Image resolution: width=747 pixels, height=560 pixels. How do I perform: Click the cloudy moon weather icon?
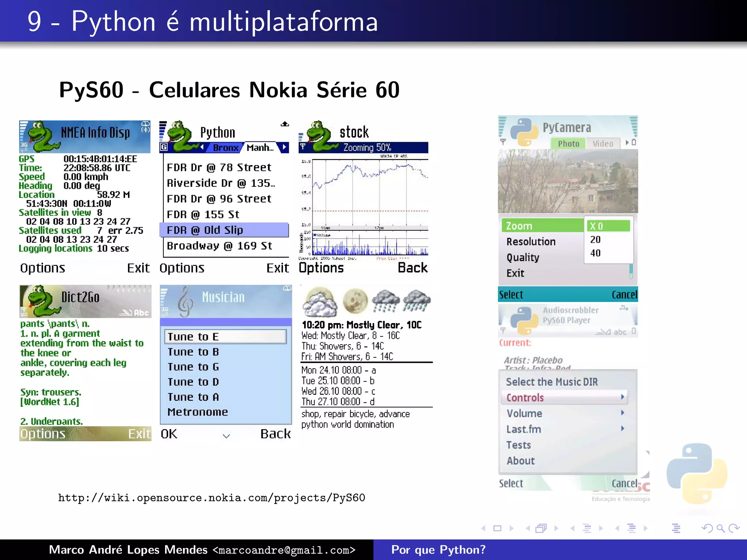320,302
